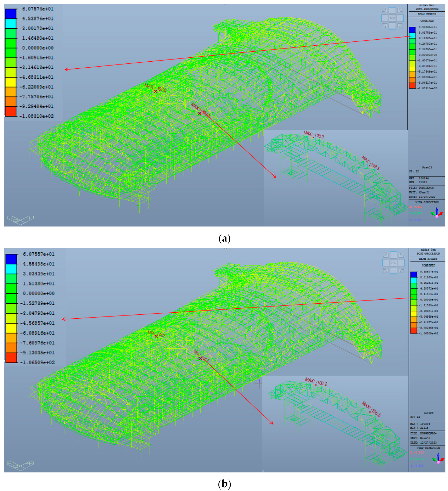Click red swatch of large left legend in panel (b)

11,358
